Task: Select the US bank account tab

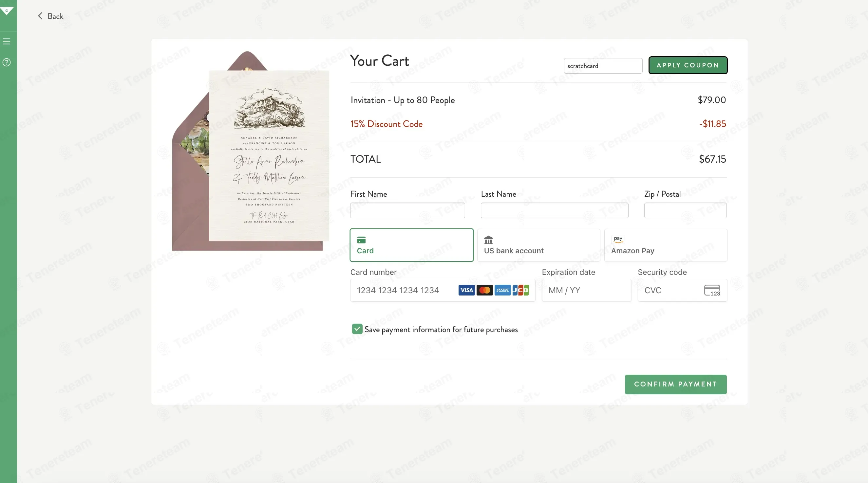Action: coord(538,245)
